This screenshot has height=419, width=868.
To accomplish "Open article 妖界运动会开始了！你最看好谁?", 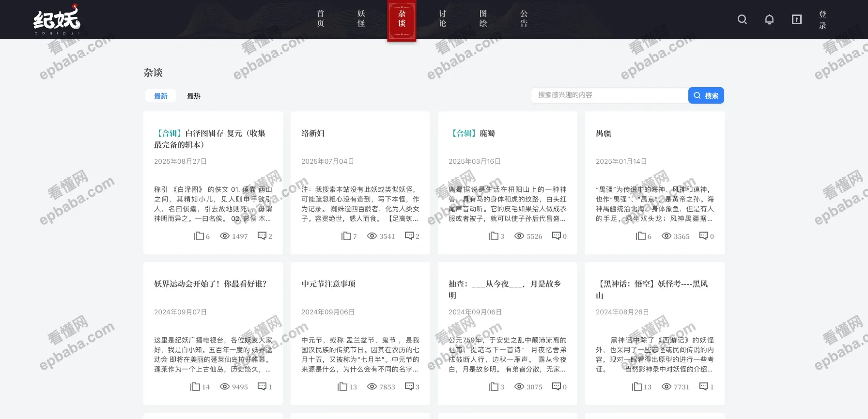I will 210,284.
